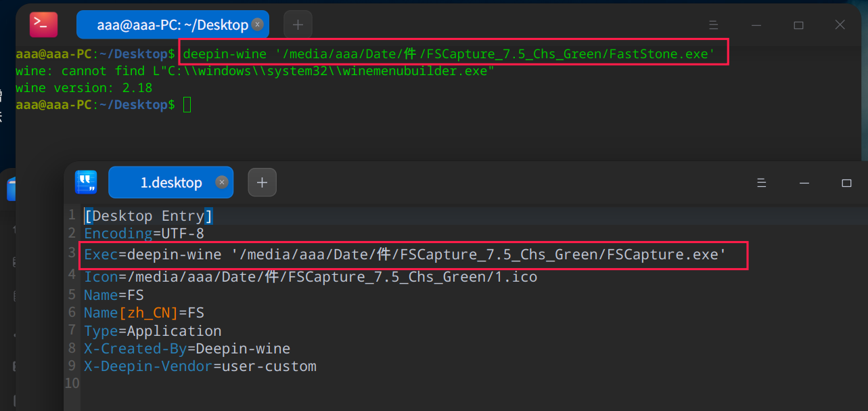Click the deepin-wine FastStone.exe command in terminal
Image resolution: width=868 pixels, height=411 pixels.
click(449, 53)
